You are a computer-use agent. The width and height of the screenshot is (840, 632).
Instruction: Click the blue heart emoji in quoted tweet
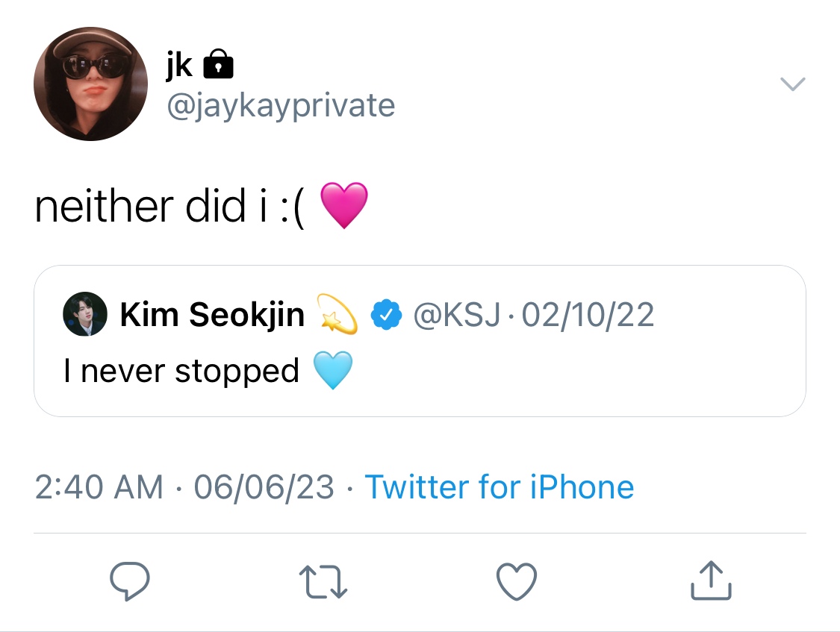pos(333,370)
